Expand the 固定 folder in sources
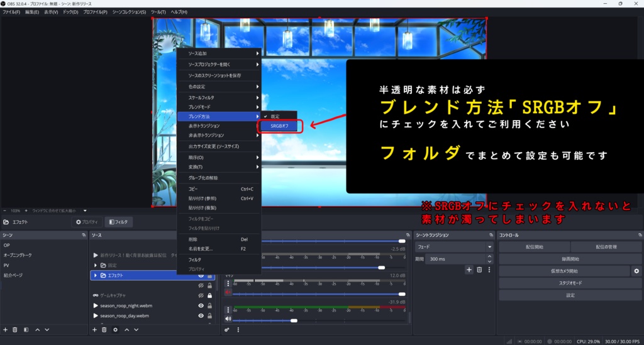The width and height of the screenshot is (644, 345). click(x=96, y=265)
